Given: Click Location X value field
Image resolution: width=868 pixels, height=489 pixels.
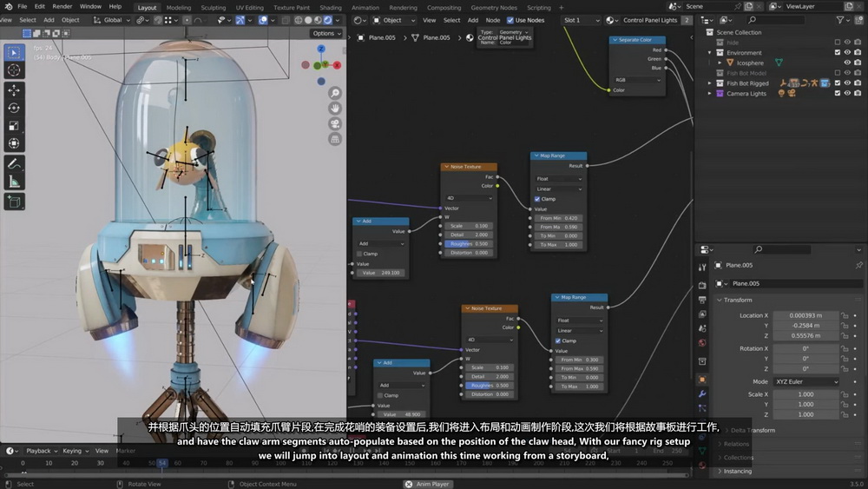Looking at the screenshot, I should pyautogui.click(x=806, y=315).
